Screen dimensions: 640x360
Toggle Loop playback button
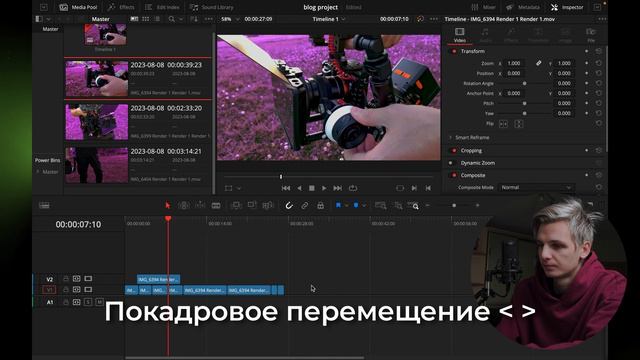click(353, 188)
